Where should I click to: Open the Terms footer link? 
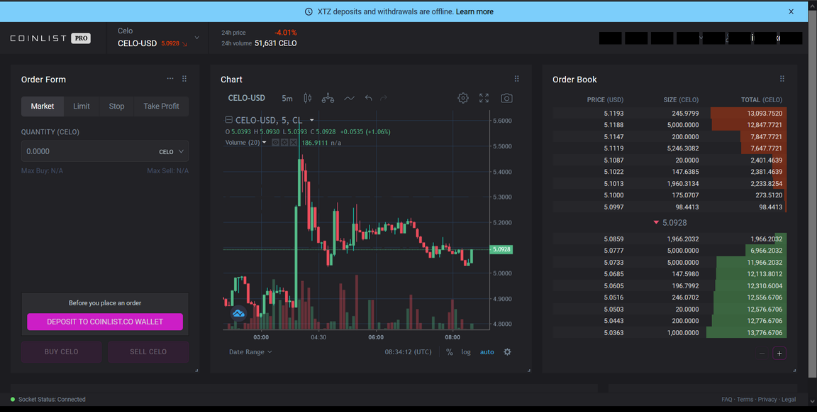(745, 399)
